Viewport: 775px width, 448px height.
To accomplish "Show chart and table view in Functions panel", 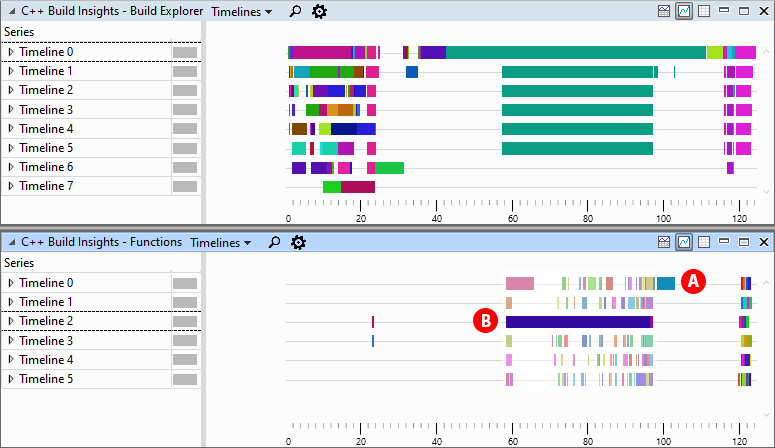I will 664,242.
